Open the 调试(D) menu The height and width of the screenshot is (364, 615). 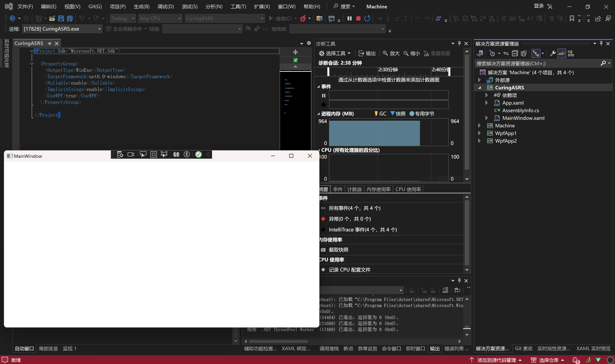165,6
